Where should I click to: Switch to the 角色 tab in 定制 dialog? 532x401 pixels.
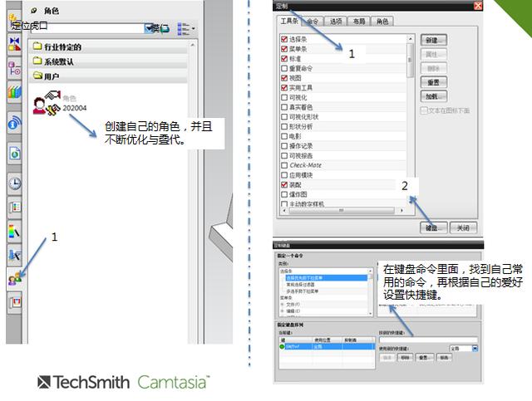pos(382,22)
